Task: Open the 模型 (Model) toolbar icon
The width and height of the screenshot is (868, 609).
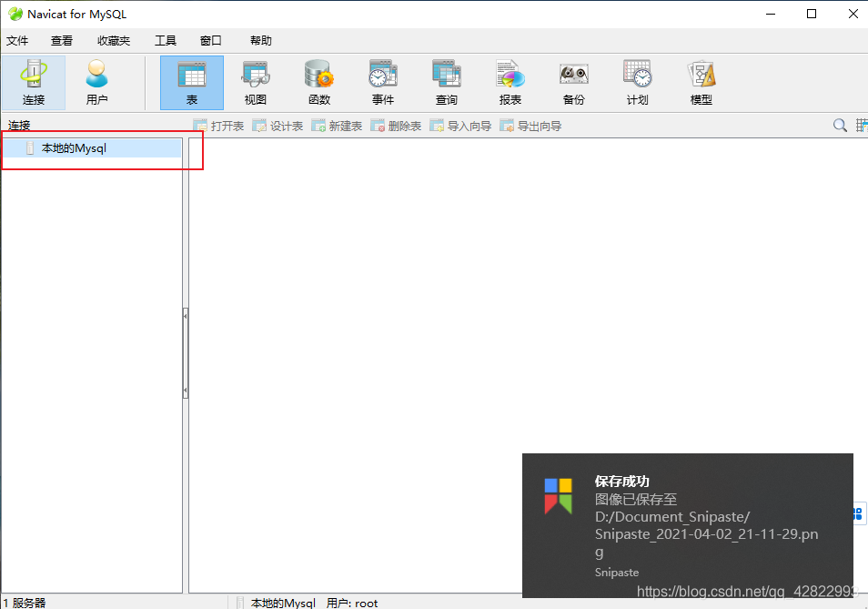Action: pos(701,83)
